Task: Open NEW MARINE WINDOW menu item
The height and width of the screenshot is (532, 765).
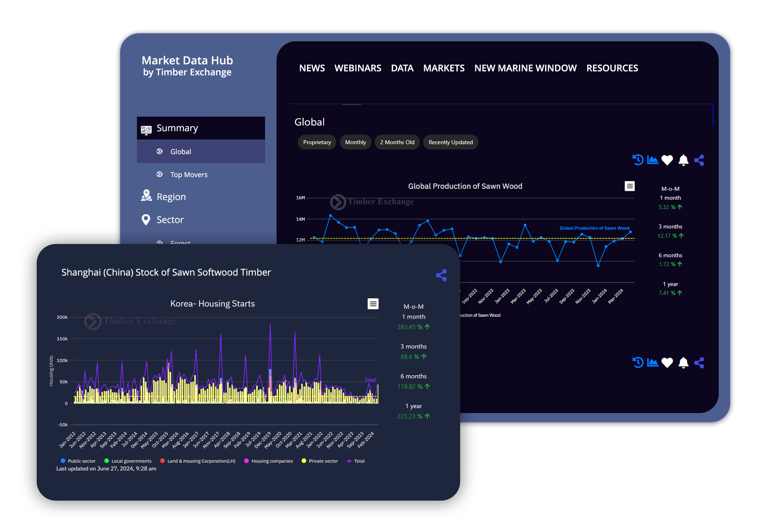Action: tap(525, 68)
